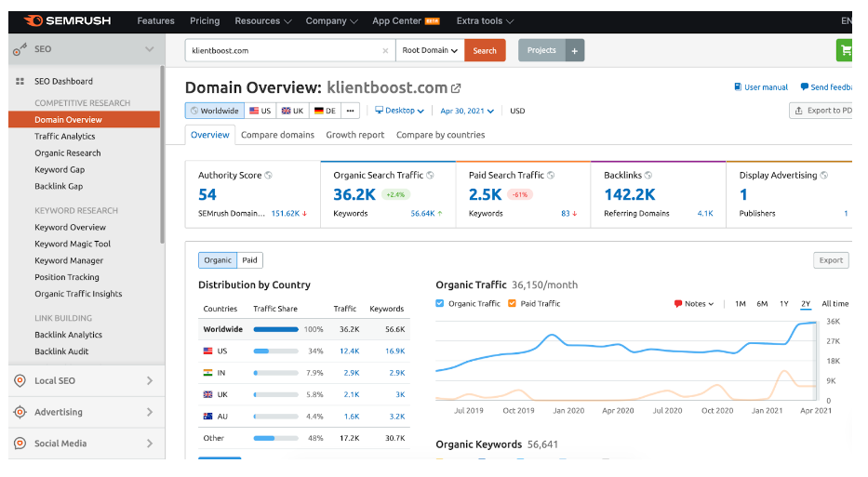Image resolution: width=868 pixels, height=477 pixels.
Task: Click the Authority Score globe info icon
Action: pyautogui.click(x=269, y=175)
